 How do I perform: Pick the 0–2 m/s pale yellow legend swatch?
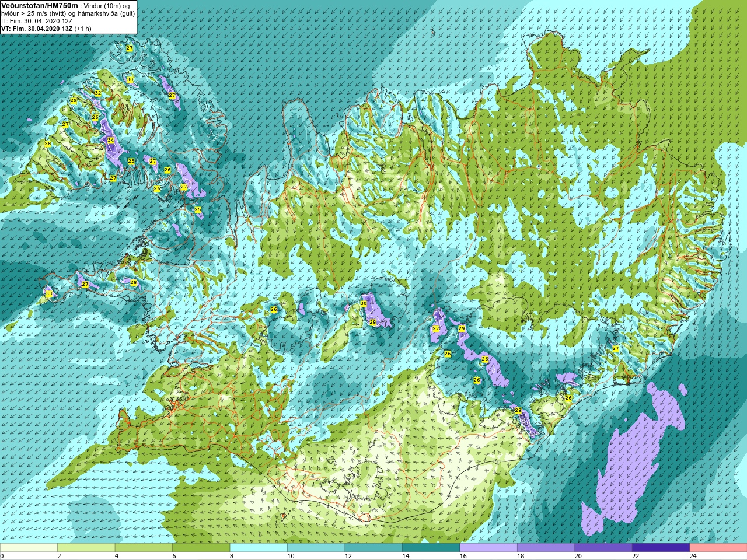click(x=29, y=548)
